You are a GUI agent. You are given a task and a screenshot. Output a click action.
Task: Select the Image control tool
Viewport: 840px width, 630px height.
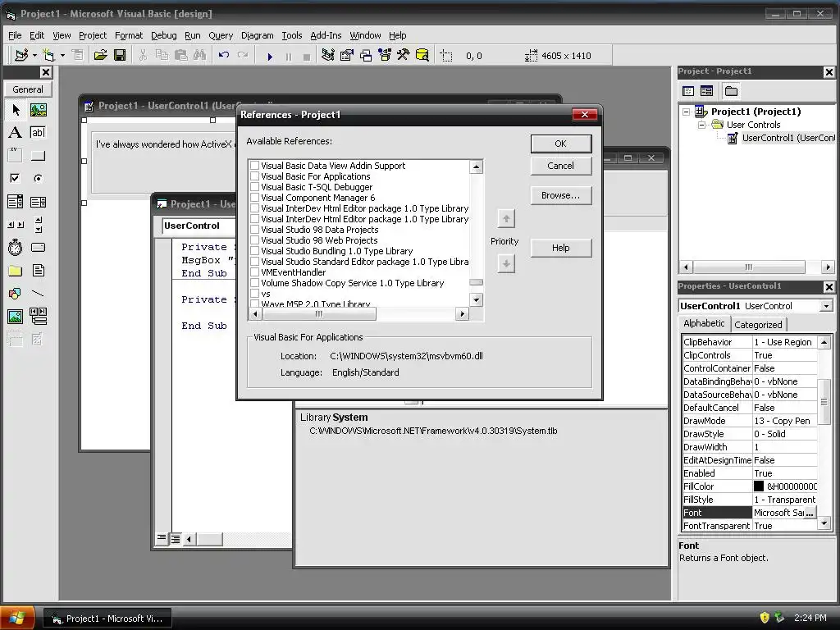[16, 317]
